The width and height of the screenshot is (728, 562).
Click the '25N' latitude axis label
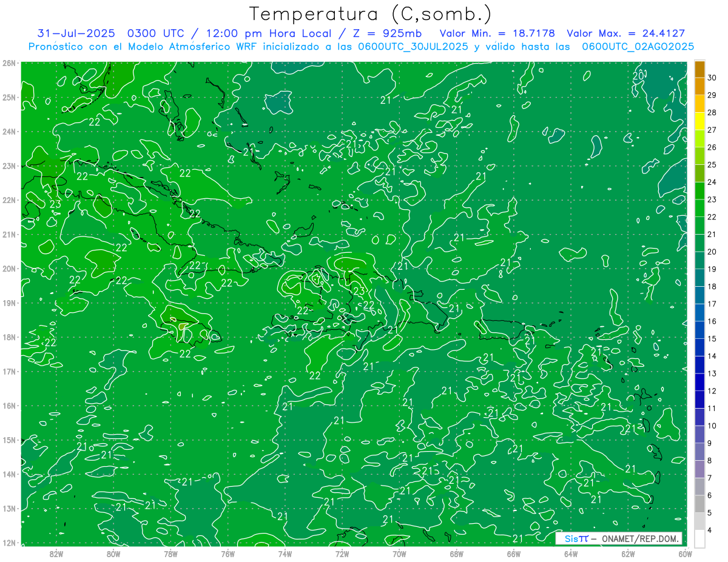tap(9, 98)
